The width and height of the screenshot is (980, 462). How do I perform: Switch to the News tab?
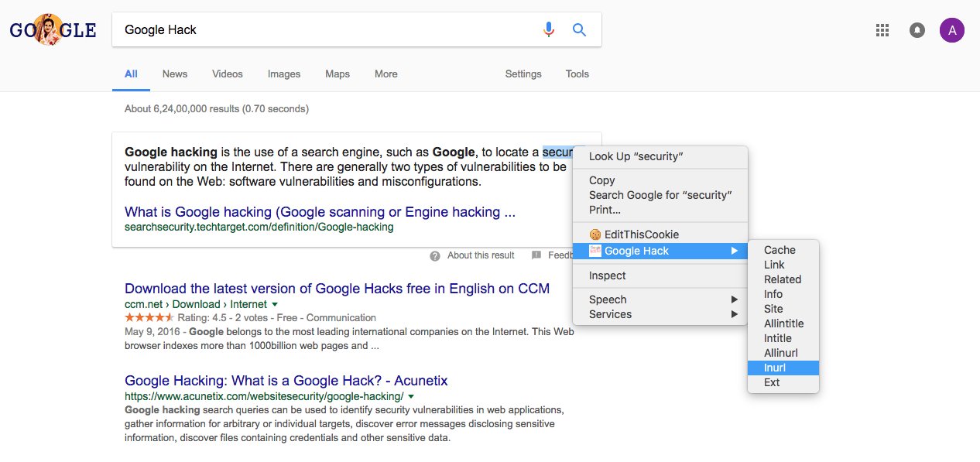click(175, 74)
